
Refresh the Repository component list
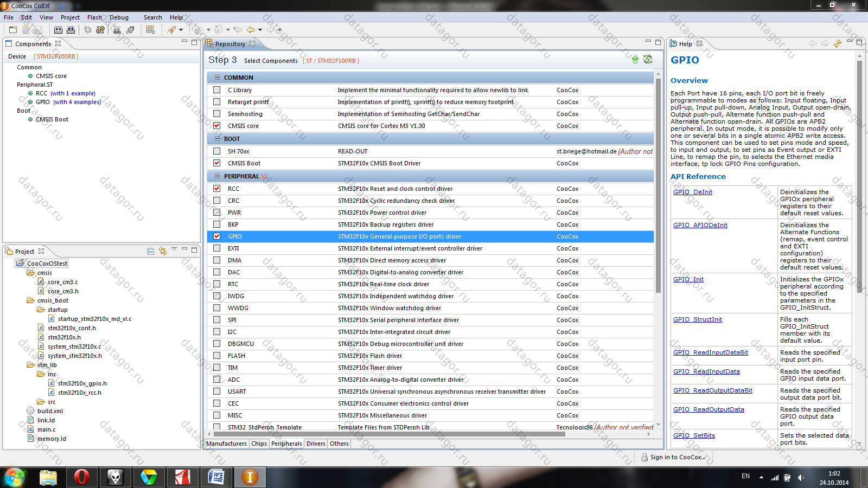(648, 60)
